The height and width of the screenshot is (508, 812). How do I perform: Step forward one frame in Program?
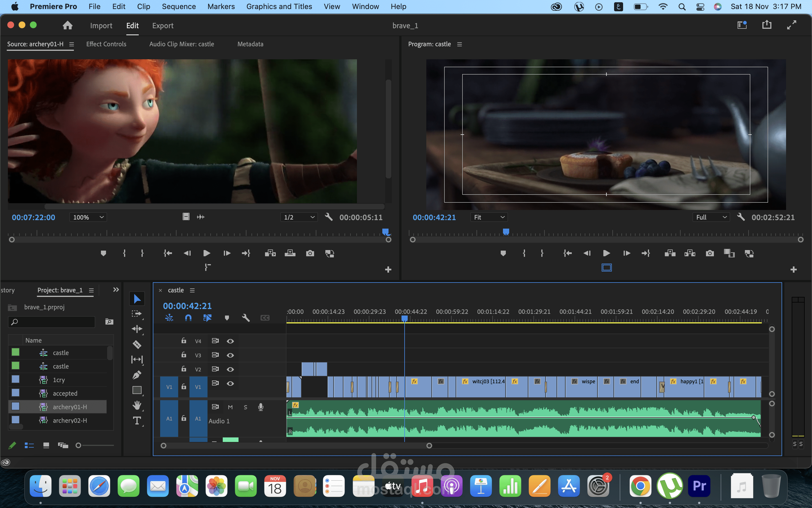tap(626, 253)
